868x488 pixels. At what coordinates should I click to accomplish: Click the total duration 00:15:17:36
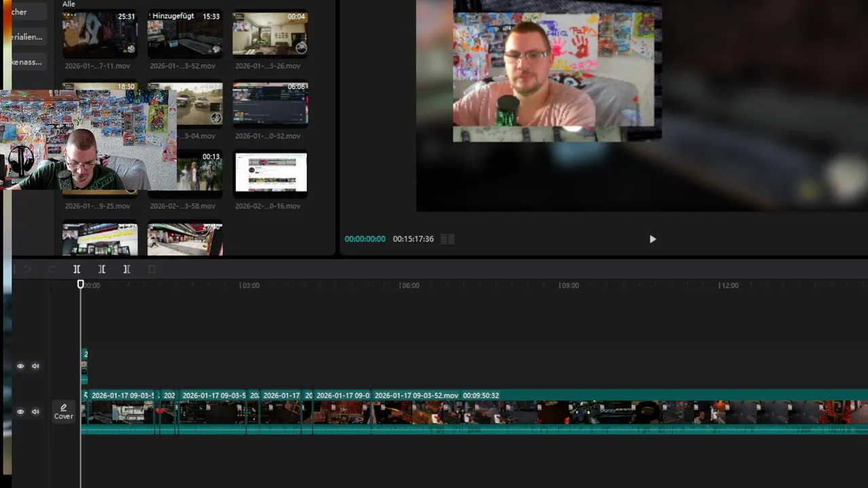tap(413, 239)
